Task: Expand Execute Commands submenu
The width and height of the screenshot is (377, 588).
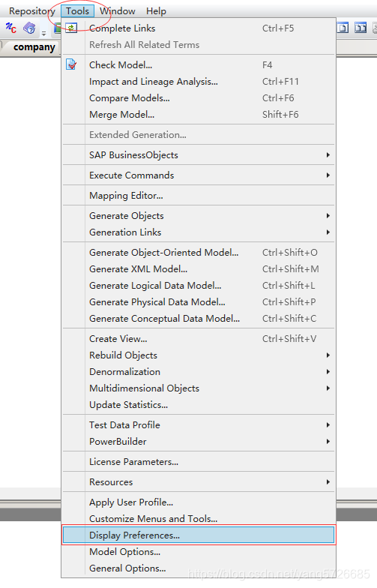Action: (x=199, y=175)
